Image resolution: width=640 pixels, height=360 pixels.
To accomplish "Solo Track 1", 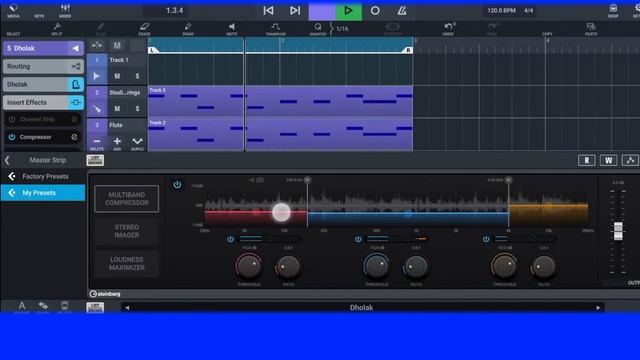I will [x=137, y=76].
